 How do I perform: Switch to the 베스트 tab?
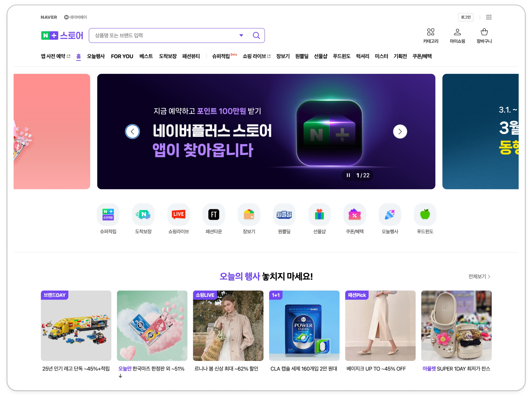(146, 56)
